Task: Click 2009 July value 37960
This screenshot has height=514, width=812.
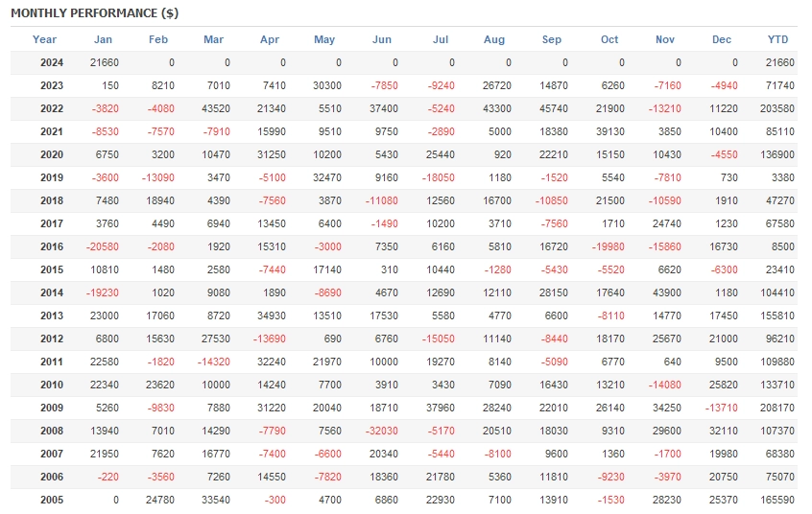Action: click(441, 408)
